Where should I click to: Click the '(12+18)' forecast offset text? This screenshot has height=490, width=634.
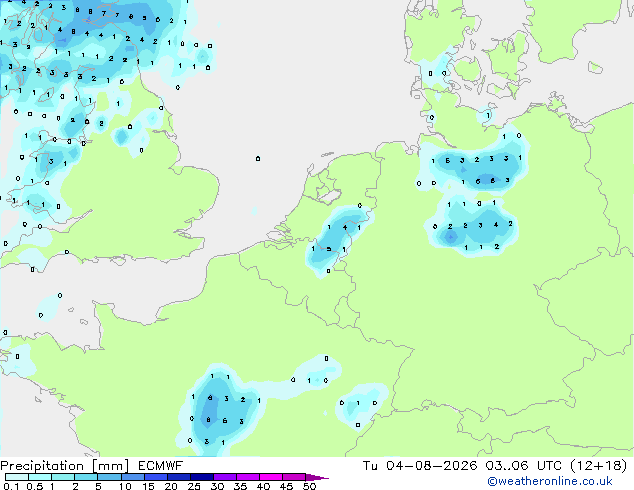[x=598, y=466]
